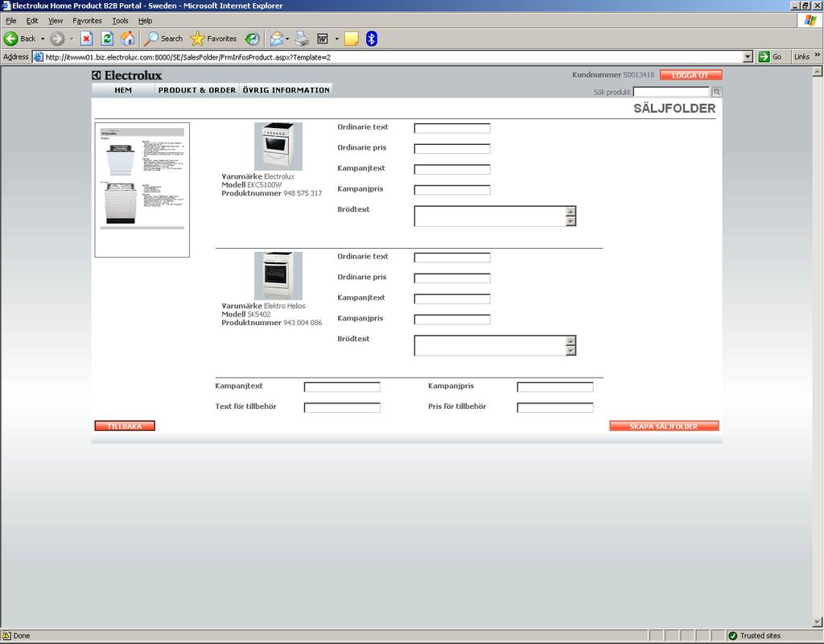The width and height of the screenshot is (824, 644).
Task: Click the Media/History toolbar icon
Action: pos(252,39)
